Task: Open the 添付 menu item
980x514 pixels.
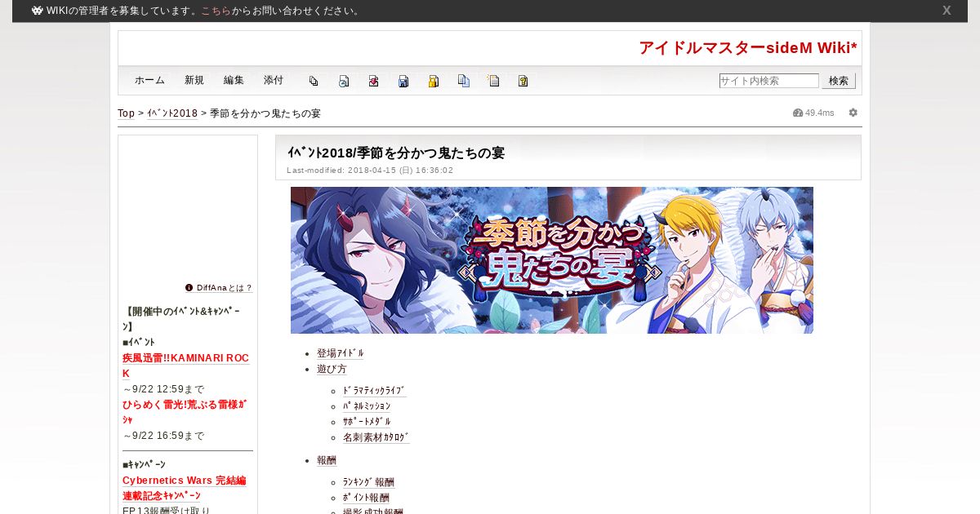Action: coord(274,80)
